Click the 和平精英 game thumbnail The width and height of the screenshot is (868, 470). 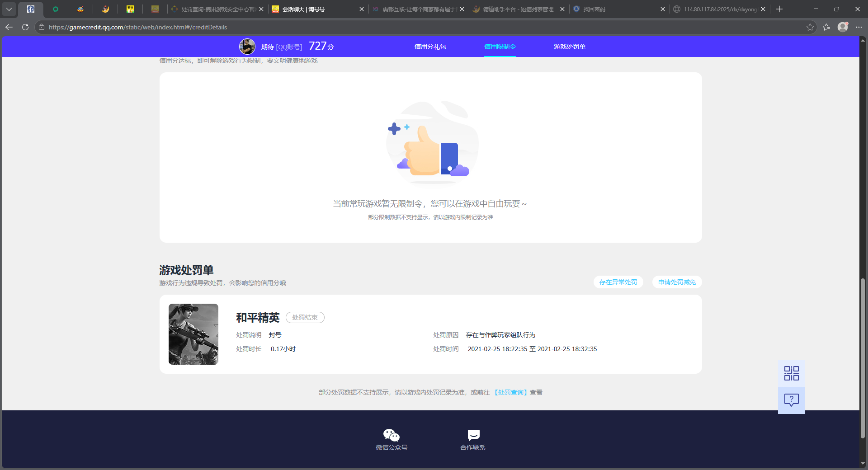[x=193, y=334]
